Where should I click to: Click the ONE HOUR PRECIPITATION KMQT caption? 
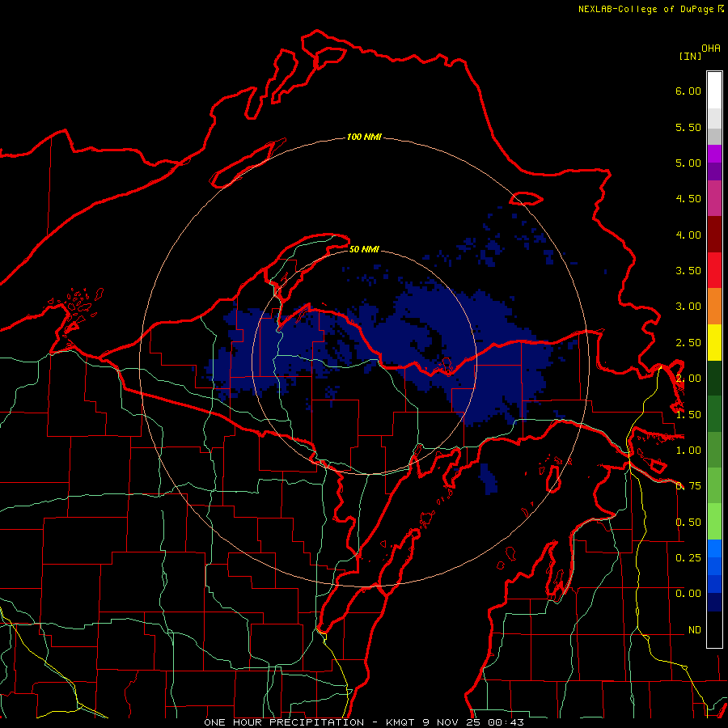click(364, 722)
